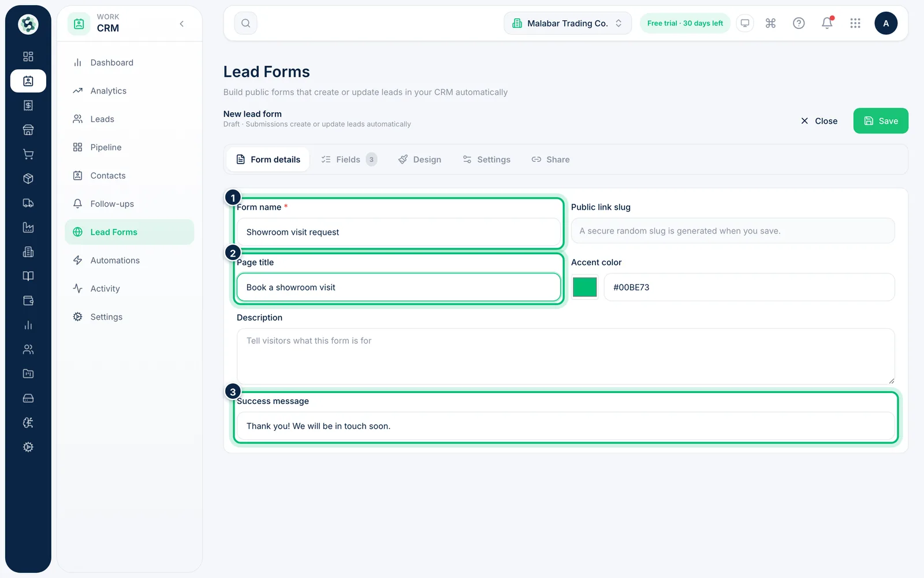Open the help question mark icon
This screenshot has width=924, height=578.
click(x=799, y=23)
